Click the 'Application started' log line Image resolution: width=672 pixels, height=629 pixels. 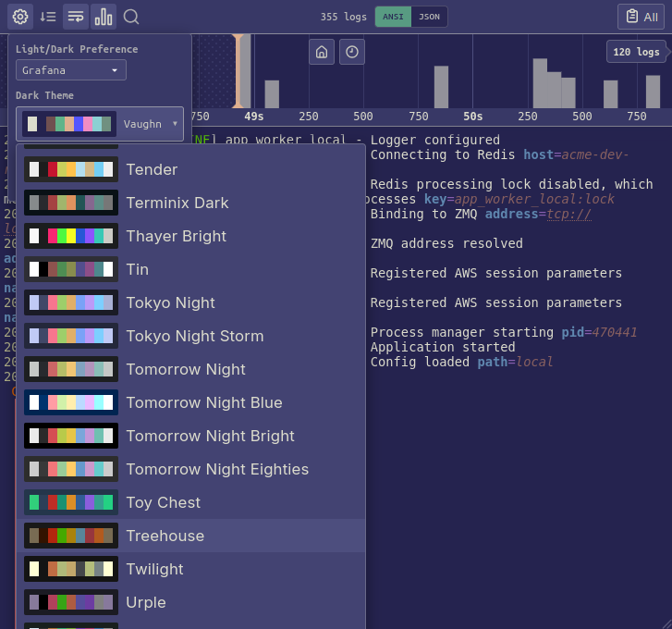click(443, 347)
